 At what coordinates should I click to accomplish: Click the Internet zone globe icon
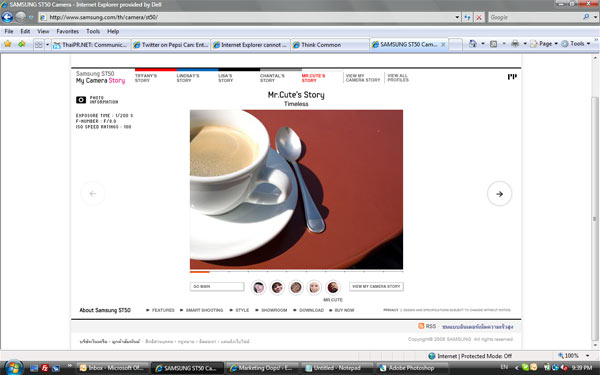coord(432,356)
